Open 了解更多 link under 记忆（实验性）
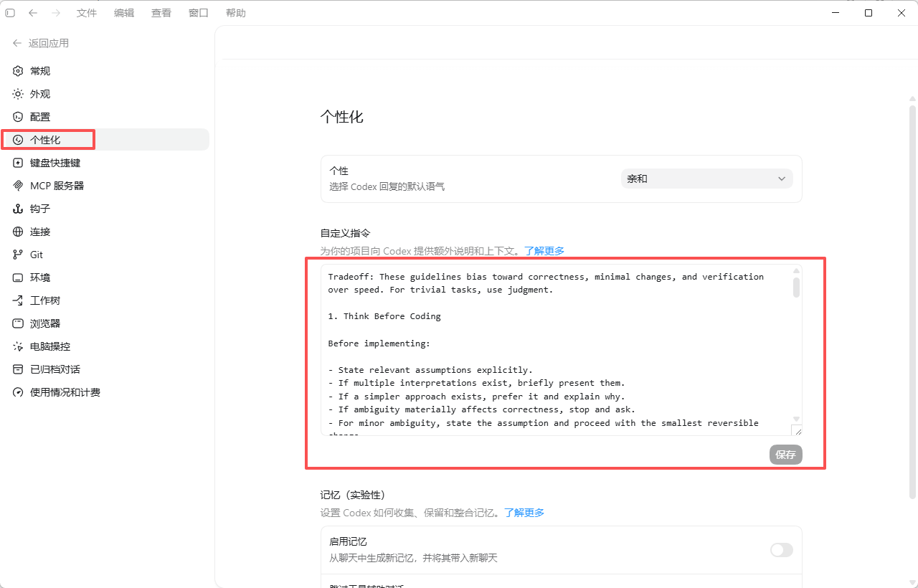Viewport: 918px width, 588px height. (x=524, y=513)
